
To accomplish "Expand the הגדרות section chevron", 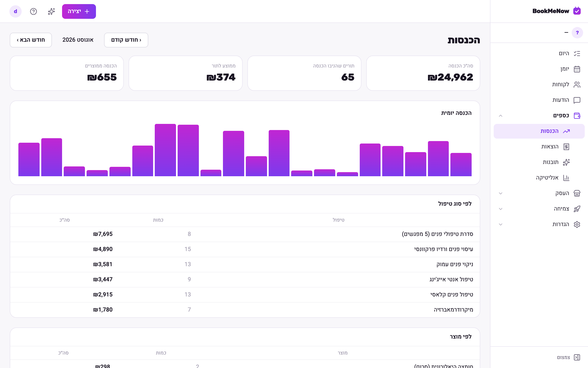I will (501, 224).
